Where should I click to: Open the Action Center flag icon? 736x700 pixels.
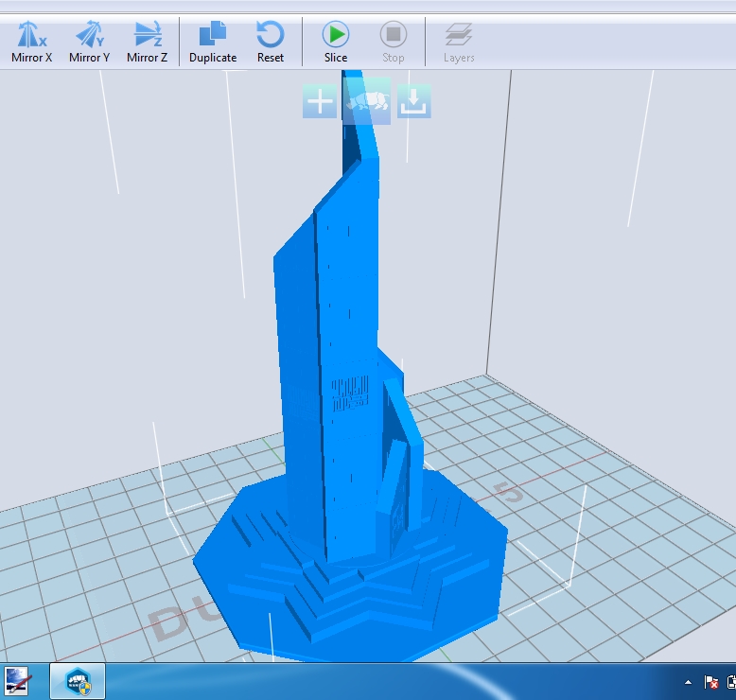coord(710,682)
